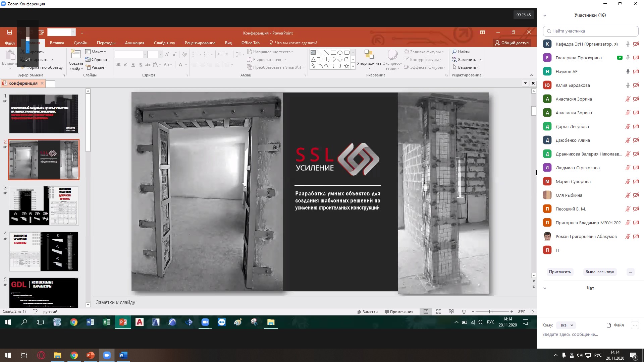Open the Анимация ribbon tab
Image resolution: width=644 pixels, height=362 pixels.
135,43
